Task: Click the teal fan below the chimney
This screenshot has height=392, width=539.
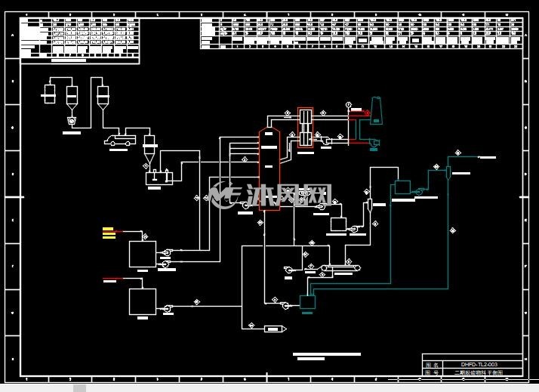Action: pyautogui.click(x=374, y=142)
